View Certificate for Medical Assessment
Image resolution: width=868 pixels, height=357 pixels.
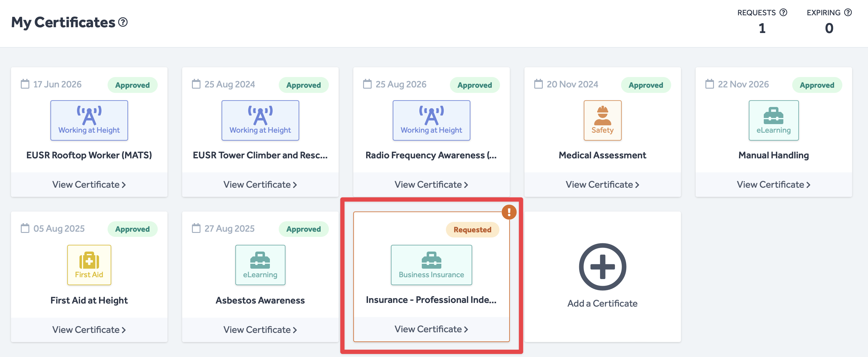point(602,184)
